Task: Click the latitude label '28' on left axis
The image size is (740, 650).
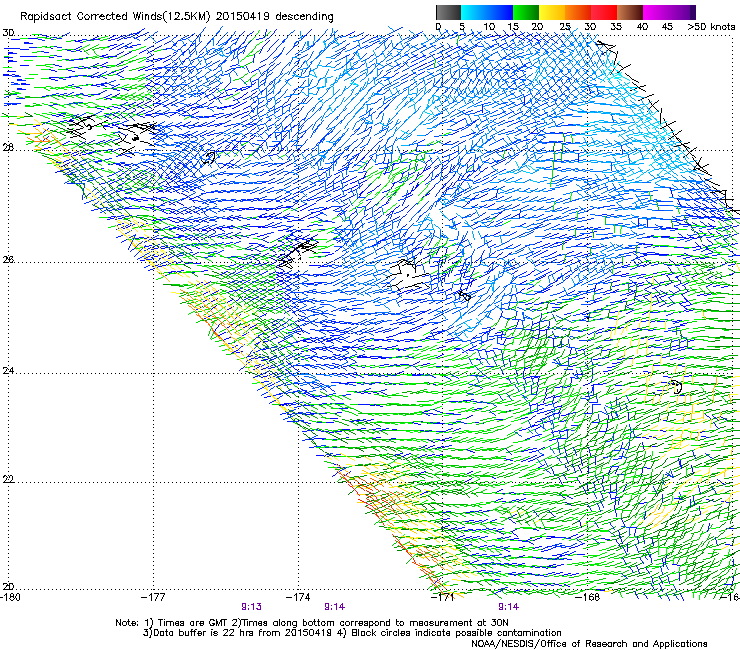Action: click(8, 148)
